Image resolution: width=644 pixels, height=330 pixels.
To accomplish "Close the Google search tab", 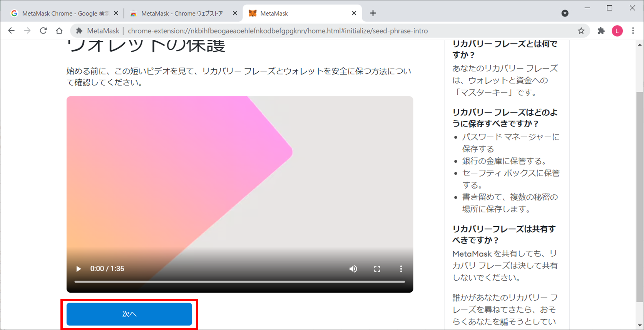I will point(116,13).
